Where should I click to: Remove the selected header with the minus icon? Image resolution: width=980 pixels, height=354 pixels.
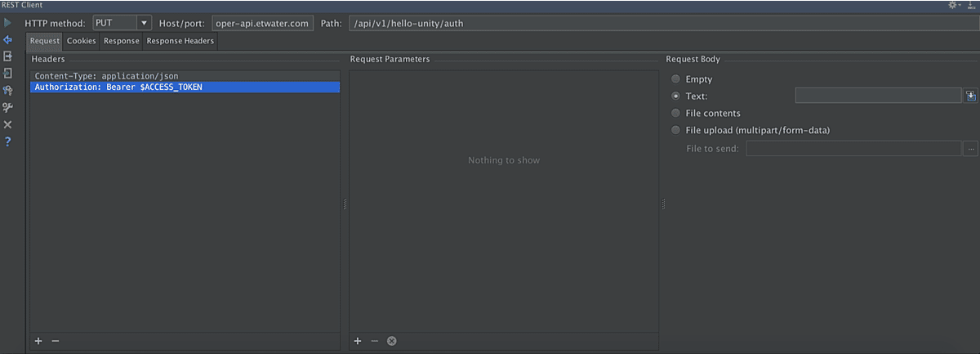click(x=56, y=341)
